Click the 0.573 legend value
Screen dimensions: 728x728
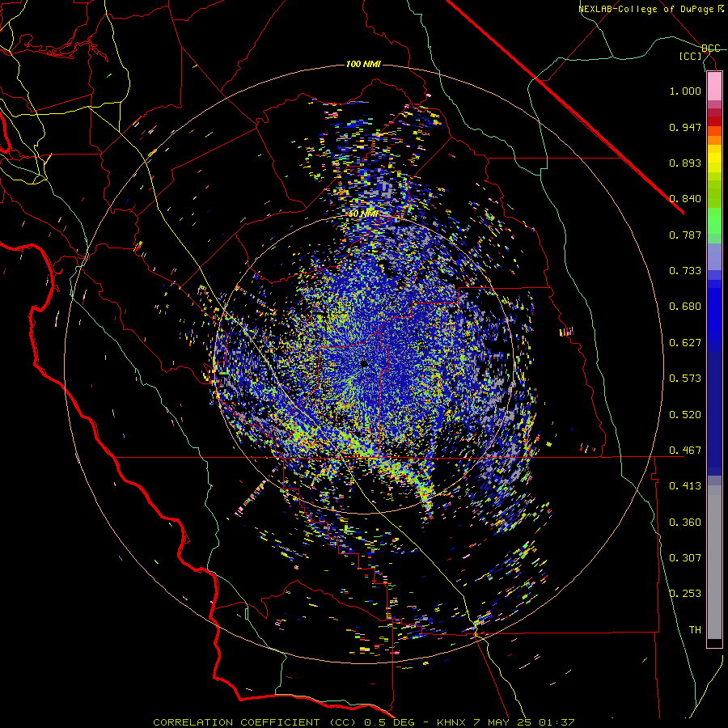point(685,379)
